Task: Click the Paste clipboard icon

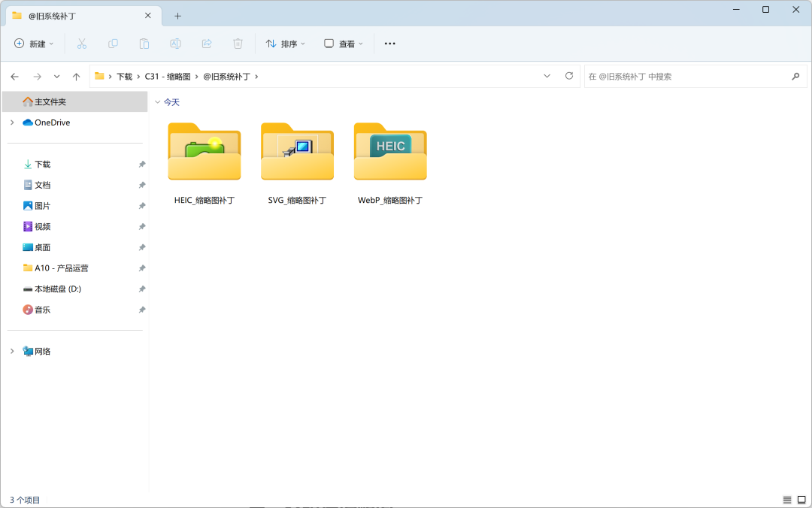Action: tap(144, 44)
